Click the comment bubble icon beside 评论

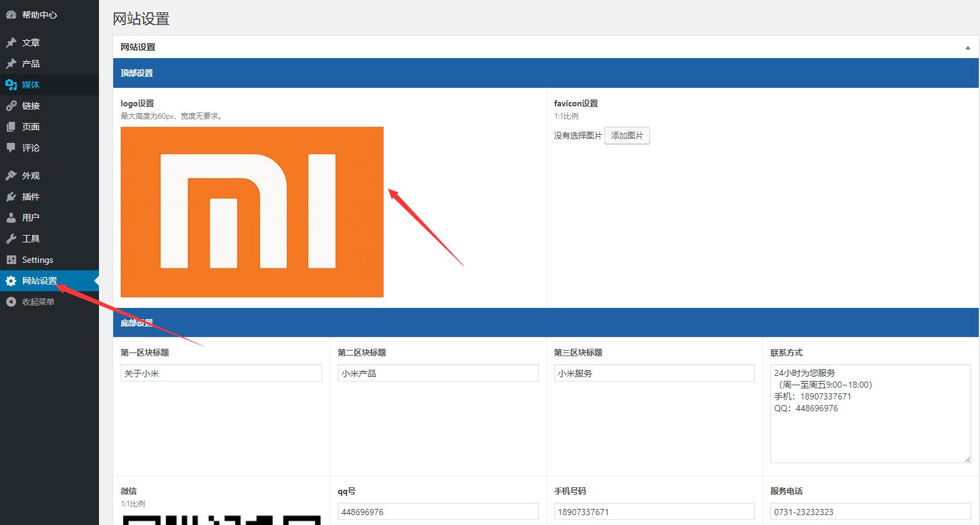coord(11,148)
